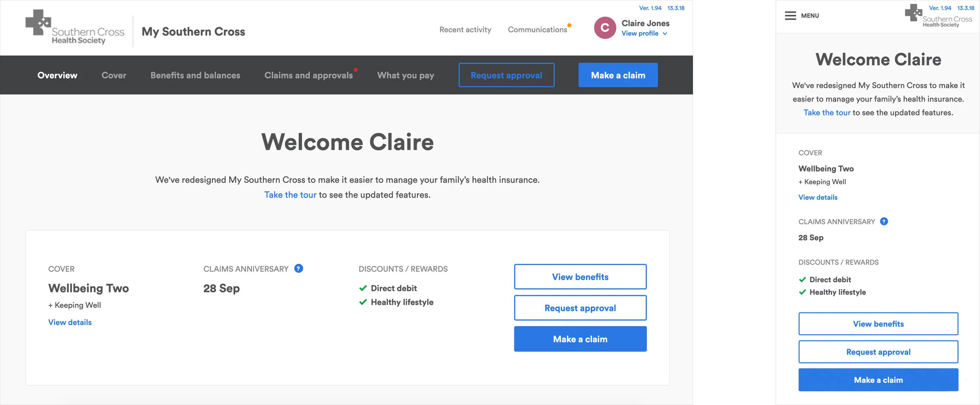Image resolution: width=980 pixels, height=405 pixels.
Task: Click the Healthy lifestyle checkmark in desktop card
Action: [363, 302]
